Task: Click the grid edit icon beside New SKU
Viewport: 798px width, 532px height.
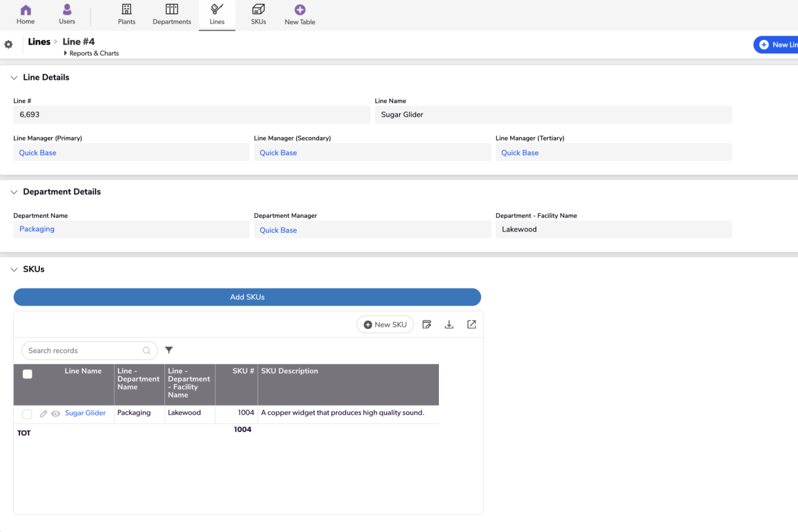Action: point(427,325)
